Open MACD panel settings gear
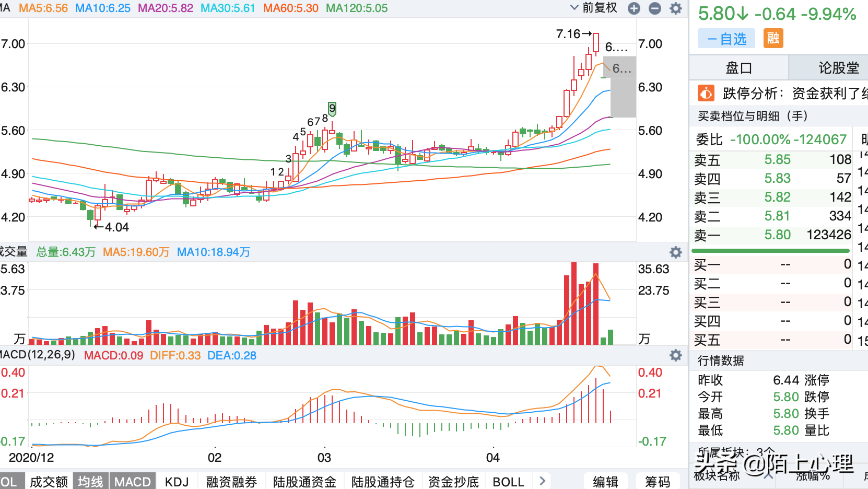This screenshot has height=489, width=868. pyautogui.click(x=676, y=355)
